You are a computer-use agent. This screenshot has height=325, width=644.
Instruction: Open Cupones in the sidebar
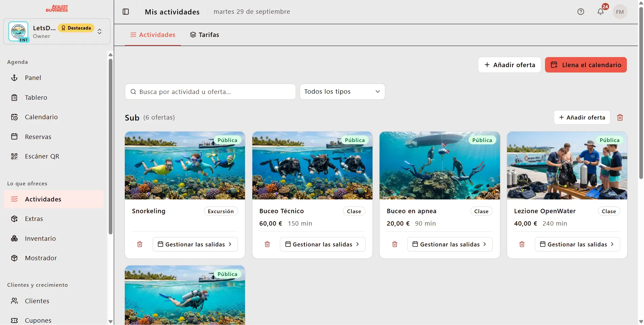click(x=54, y=321)
